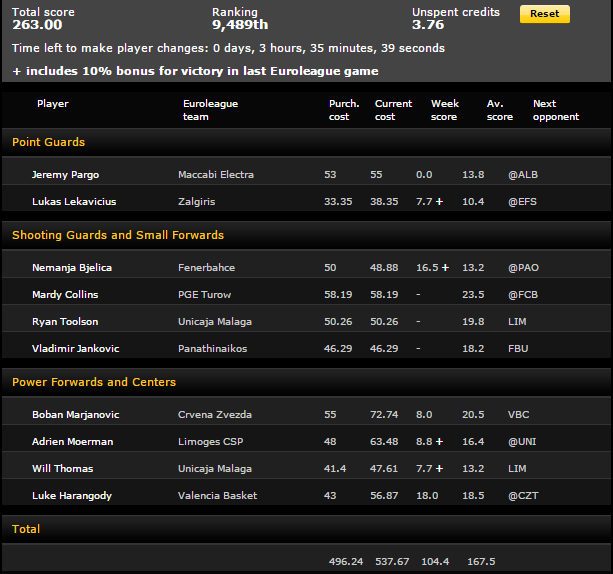Click the Point Guards section heading
The height and width of the screenshot is (574, 613).
pyautogui.click(x=48, y=142)
